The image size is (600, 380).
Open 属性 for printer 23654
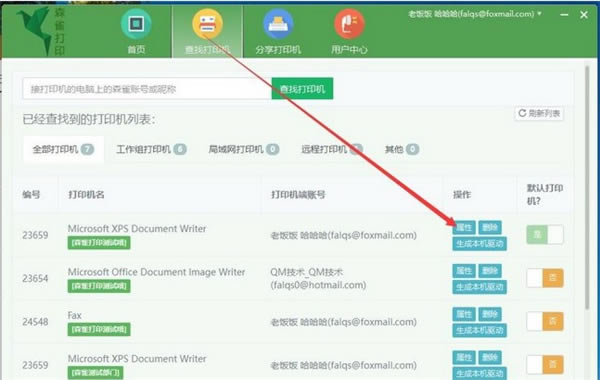pyautogui.click(x=464, y=271)
